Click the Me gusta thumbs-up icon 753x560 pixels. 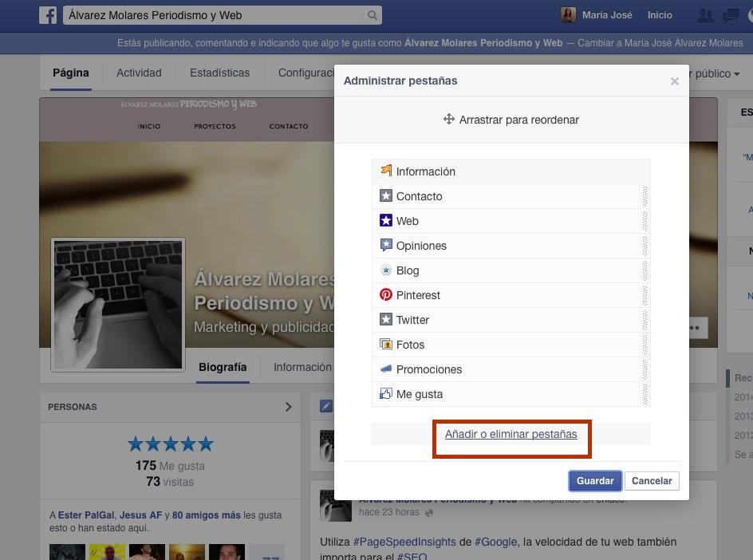click(386, 394)
